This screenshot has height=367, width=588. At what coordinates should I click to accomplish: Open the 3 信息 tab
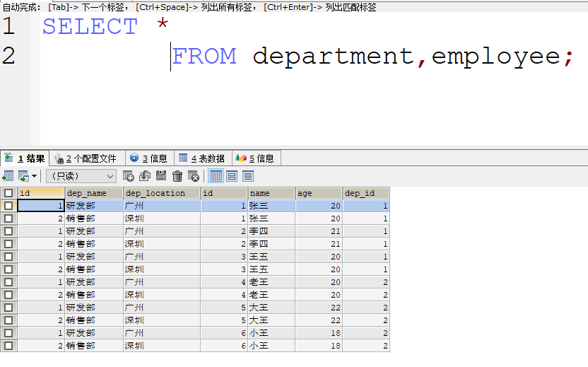tap(150, 158)
